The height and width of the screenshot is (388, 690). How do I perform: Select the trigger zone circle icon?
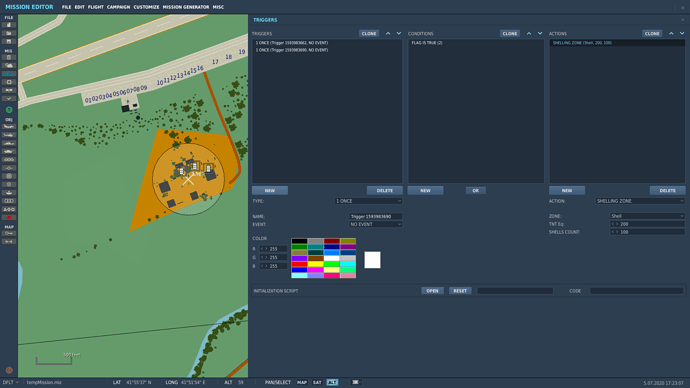pos(9,176)
